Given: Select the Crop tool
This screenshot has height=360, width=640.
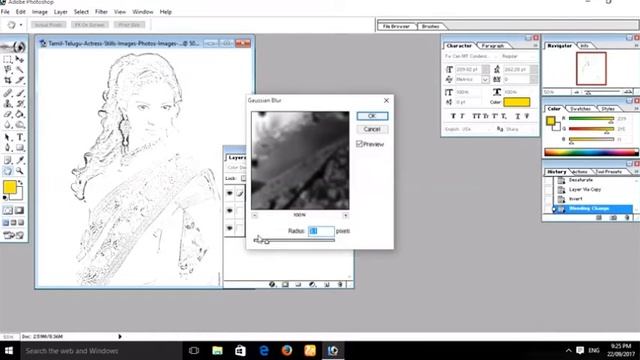Looking at the screenshot, I should (7, 80).
